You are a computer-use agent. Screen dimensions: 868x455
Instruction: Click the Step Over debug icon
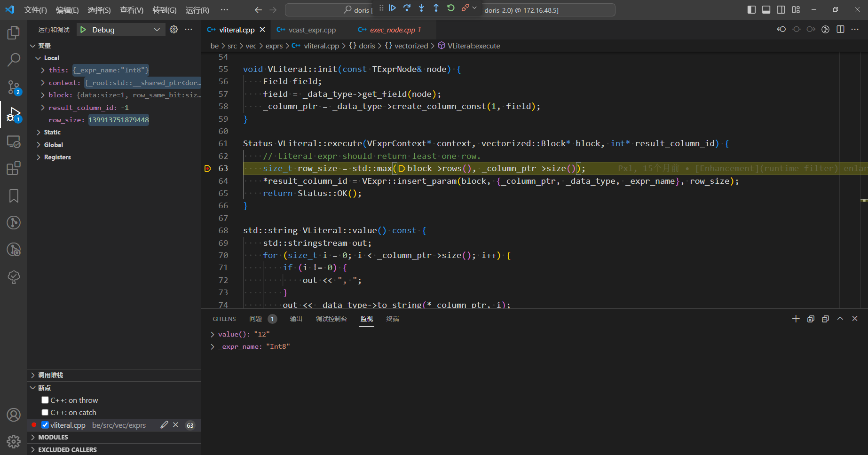407,8
